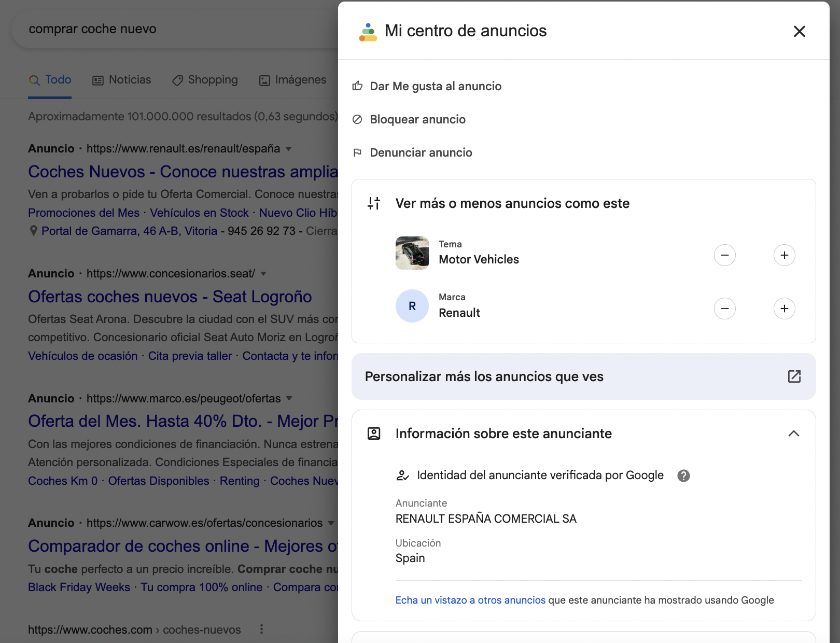
Task: Open dropdown arrow next to marco.es peugeot URL
Action: (289, 398)
